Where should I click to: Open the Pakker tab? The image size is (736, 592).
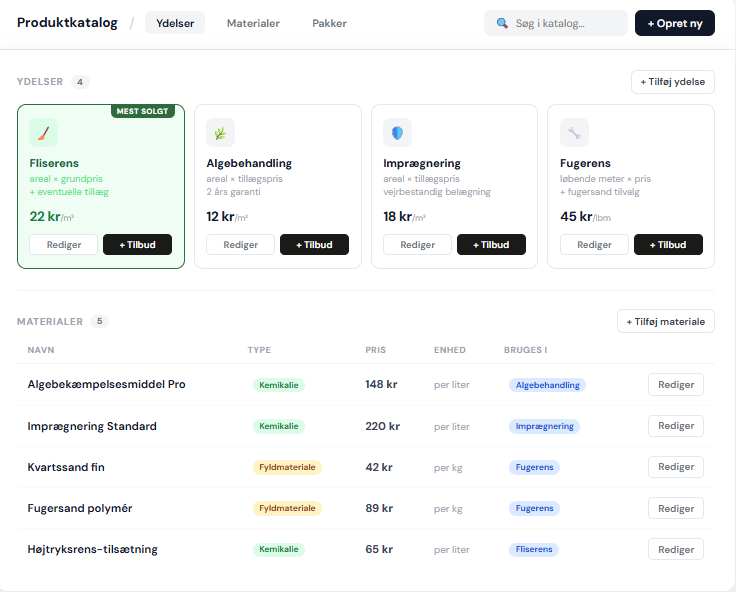pos(329,23)
